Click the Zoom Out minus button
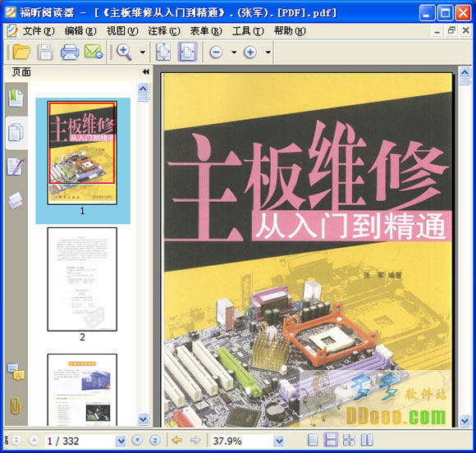 216,53
